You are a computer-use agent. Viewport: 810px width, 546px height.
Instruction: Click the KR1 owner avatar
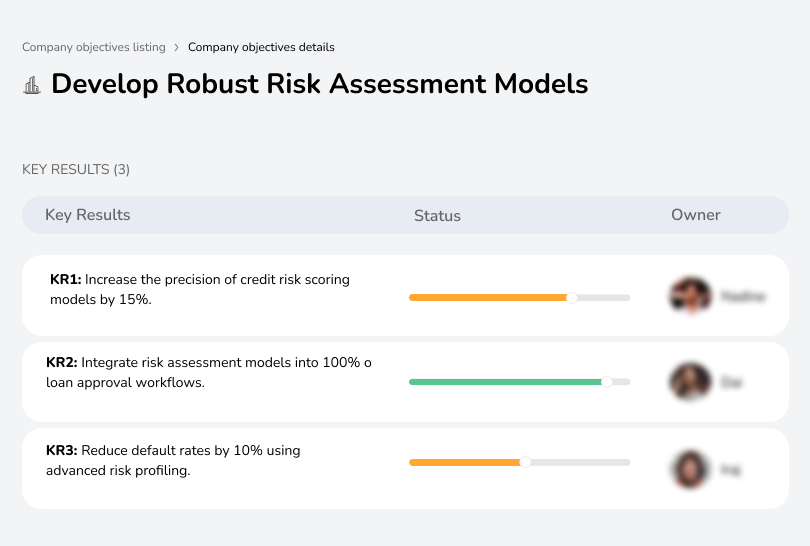690,296
